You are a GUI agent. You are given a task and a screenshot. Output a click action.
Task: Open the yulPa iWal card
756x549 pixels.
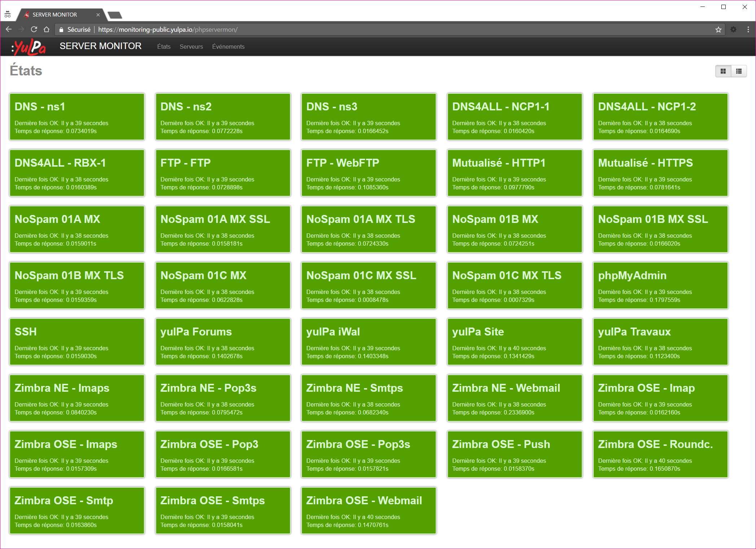(369, 342)
